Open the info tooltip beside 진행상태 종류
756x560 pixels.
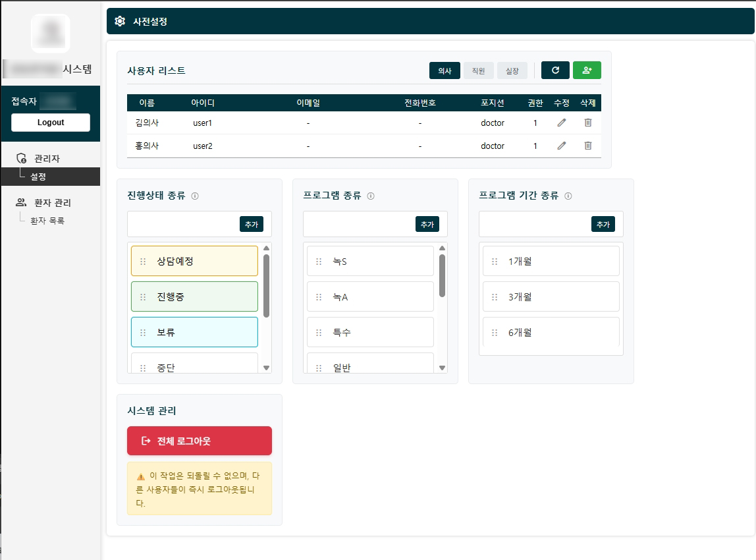(x=196, y=196)
